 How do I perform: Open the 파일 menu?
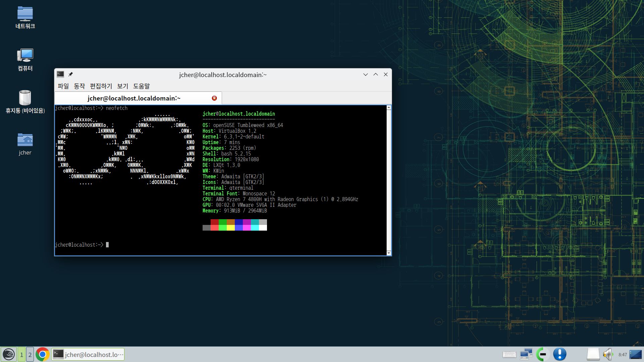[x=63, y=86]
